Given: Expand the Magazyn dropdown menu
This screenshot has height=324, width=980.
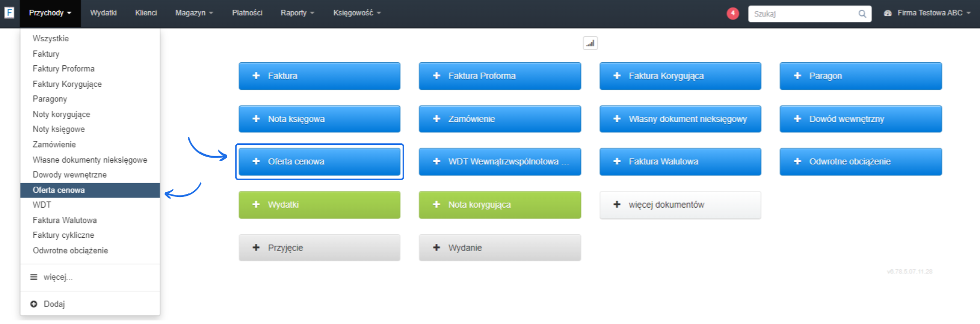Looking at the screenshot, I should (194, 13).
